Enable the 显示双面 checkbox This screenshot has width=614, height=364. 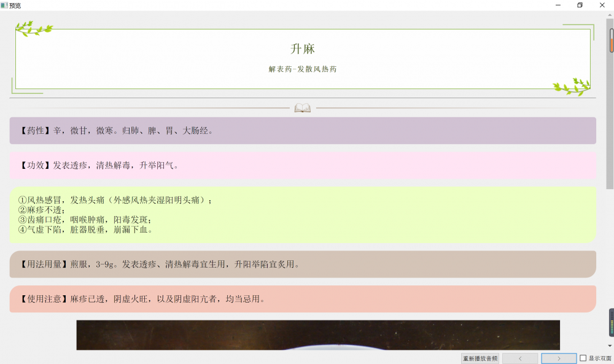coord(583,358)
